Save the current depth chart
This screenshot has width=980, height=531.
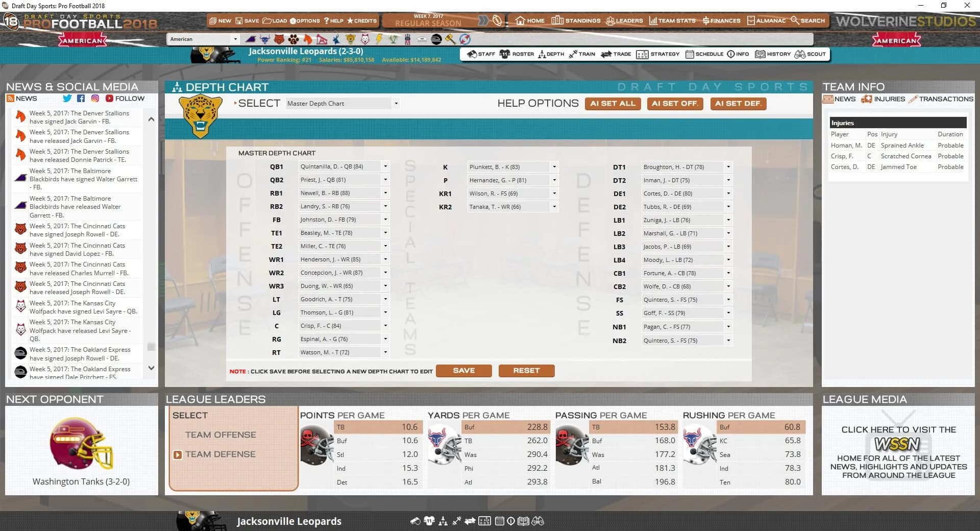tap(463, 371)
